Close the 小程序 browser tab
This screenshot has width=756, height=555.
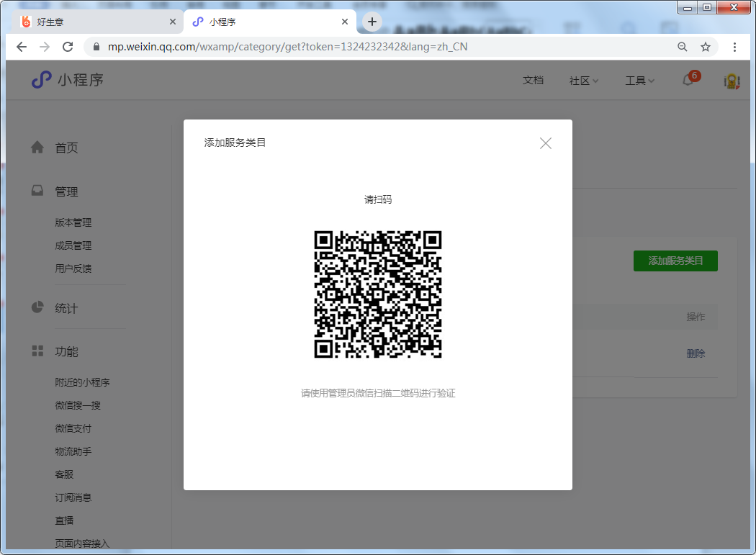345,22
